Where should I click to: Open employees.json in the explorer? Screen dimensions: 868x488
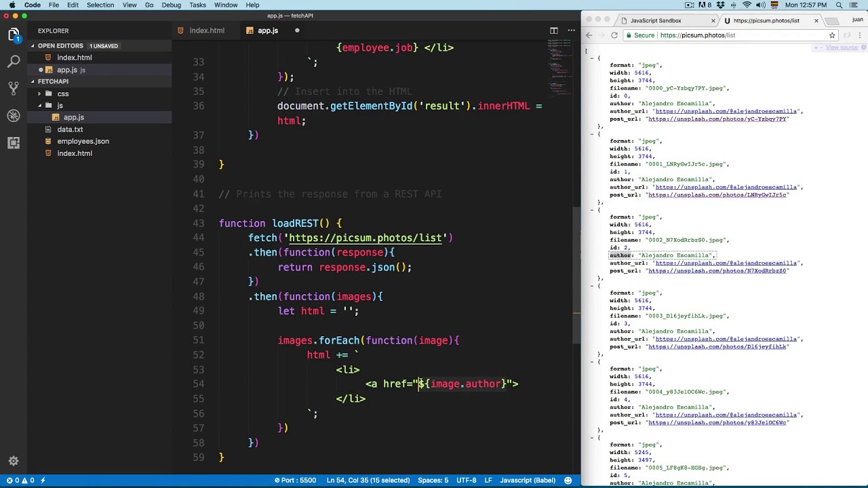coord(83,141)
